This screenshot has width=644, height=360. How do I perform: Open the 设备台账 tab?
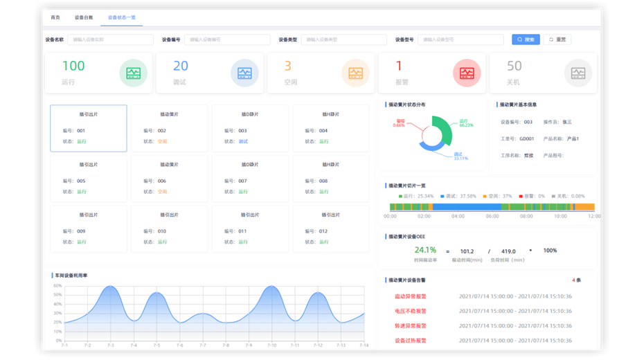[x=84, y=17]
